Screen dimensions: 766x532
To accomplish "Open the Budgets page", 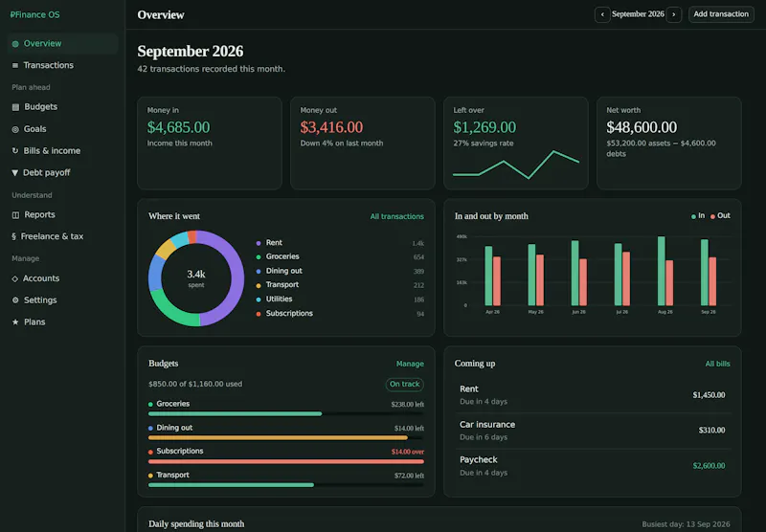I will [62, 107].
